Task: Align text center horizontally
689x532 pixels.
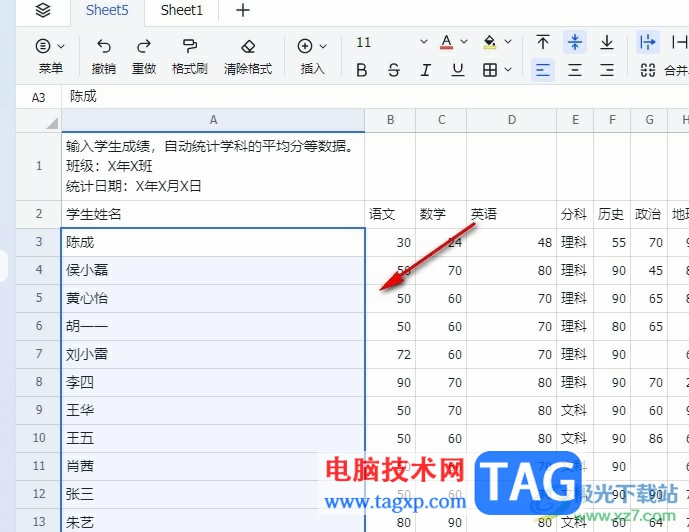Action: (575, 70)
